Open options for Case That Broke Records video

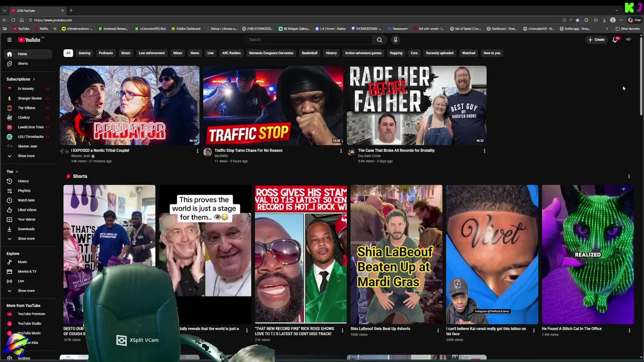[x=485, y=151]
